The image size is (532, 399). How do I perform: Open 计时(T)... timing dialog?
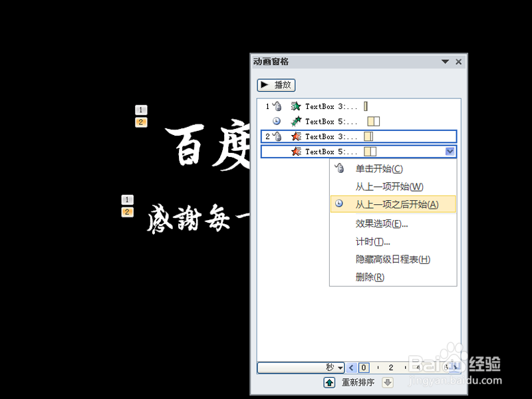coord(393,241)
